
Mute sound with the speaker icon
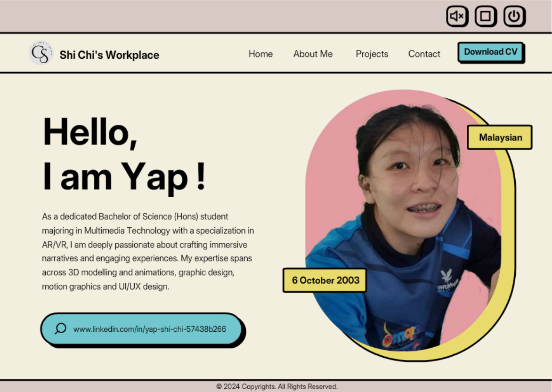click(x=456, y=16)
